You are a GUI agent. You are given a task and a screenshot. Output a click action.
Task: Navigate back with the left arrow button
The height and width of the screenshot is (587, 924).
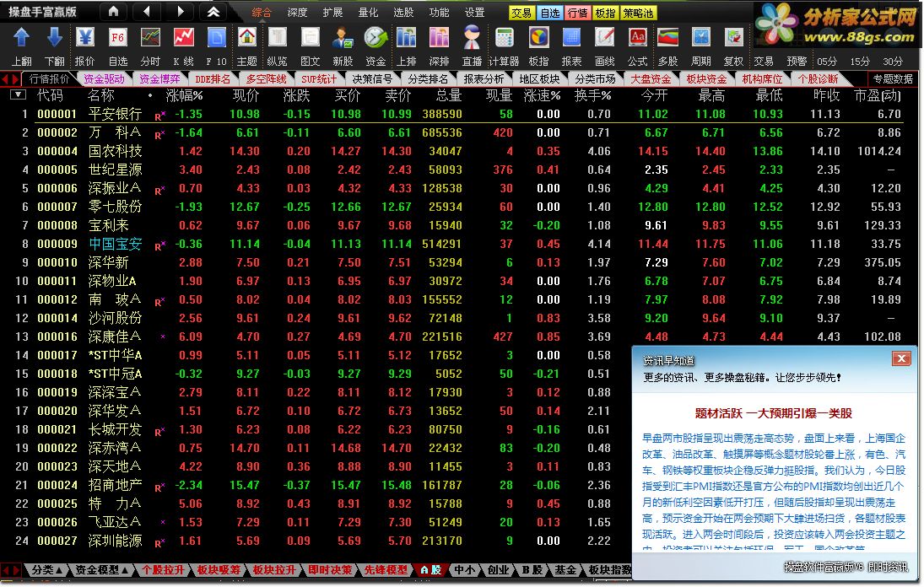pos(147,11)
